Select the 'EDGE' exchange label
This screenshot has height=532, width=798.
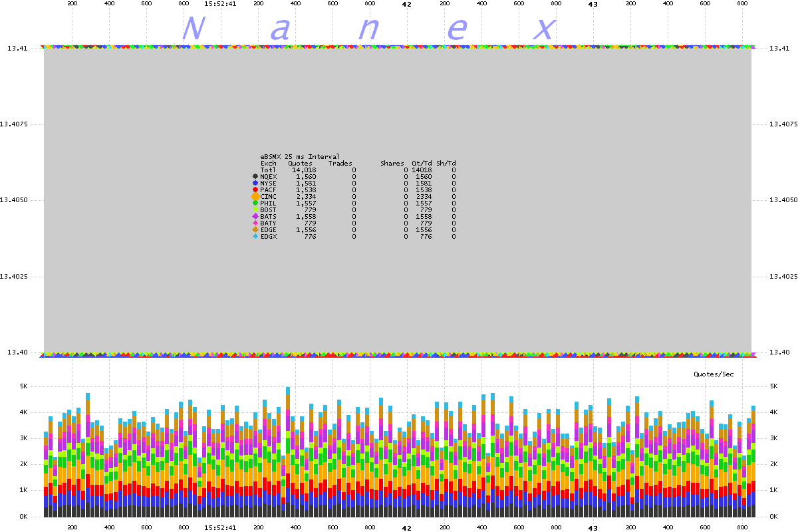click(268, 229)
